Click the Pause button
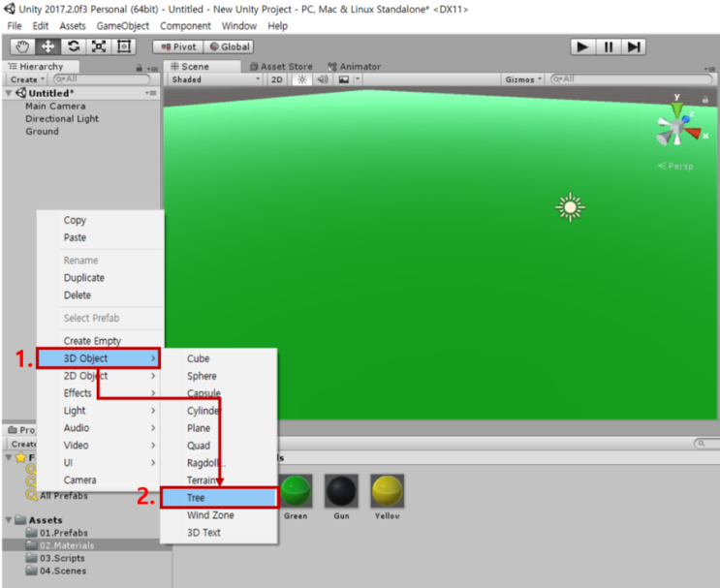720x588 pixels. (x=609, y=46)
